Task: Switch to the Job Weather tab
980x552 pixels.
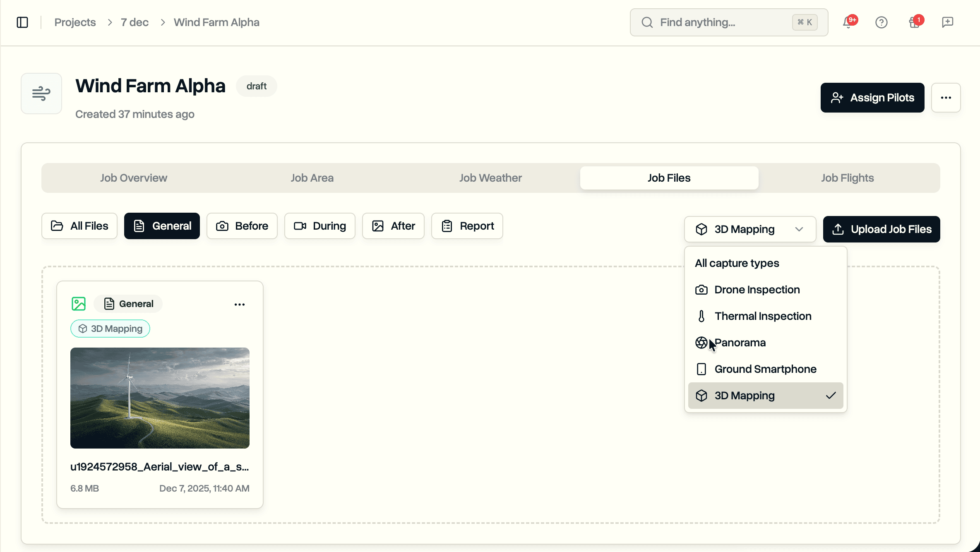Action: pyautogui.click(x=490, y=178)
